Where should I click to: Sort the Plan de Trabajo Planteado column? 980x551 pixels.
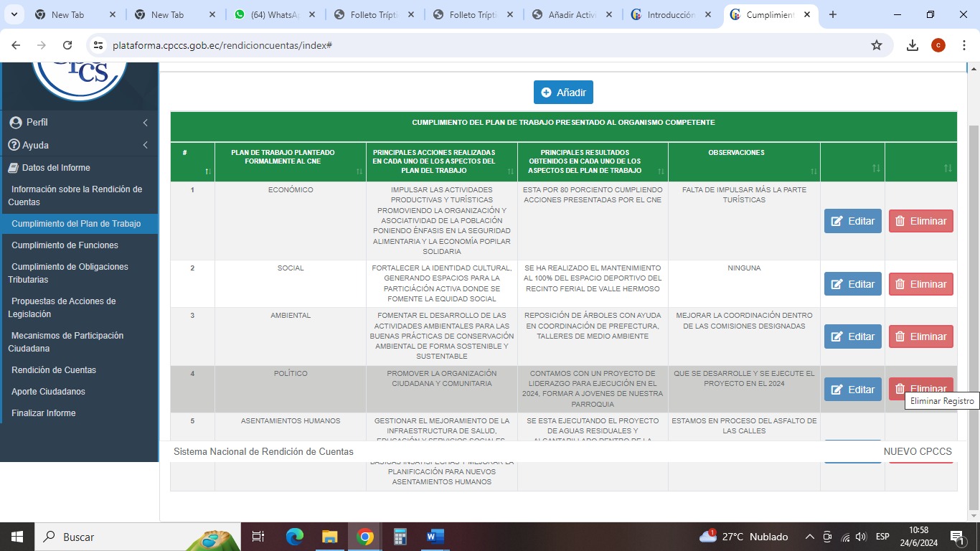click(359, 171)
